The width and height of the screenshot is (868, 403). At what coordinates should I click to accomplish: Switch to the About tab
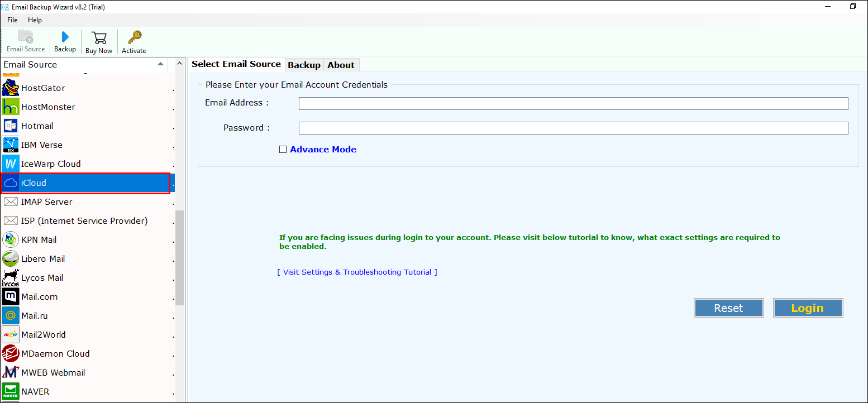[x=341, y=65]
